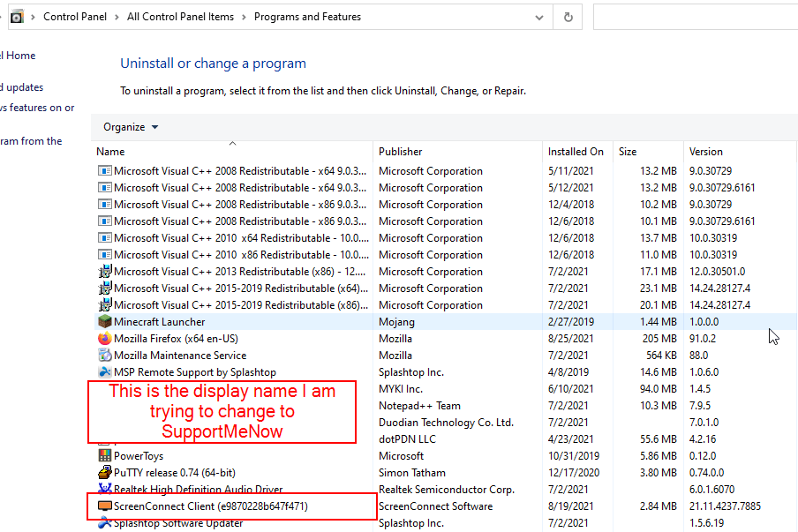The height and width of the screenshot is (532, 798).
Task: Click icon of Visual C++ 2013 Redistributable (x86)
Action: pyautogui.click(x=105, y=271)
